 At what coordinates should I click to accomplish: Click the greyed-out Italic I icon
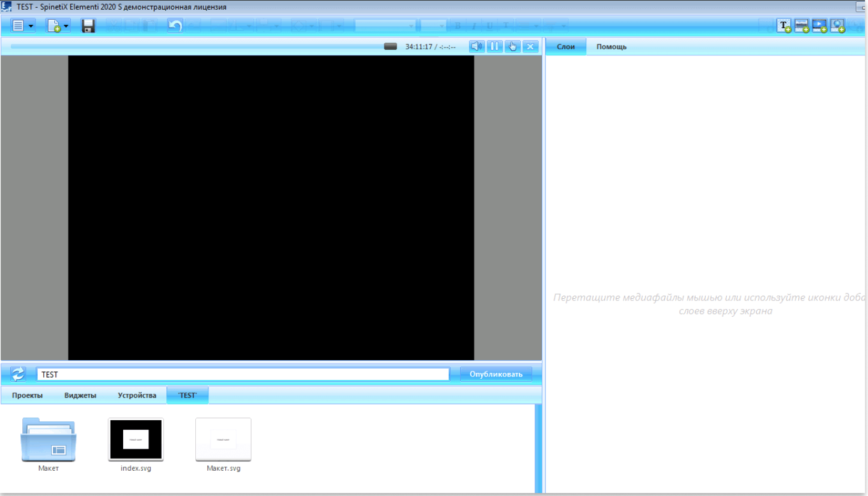tap(473, 26)
